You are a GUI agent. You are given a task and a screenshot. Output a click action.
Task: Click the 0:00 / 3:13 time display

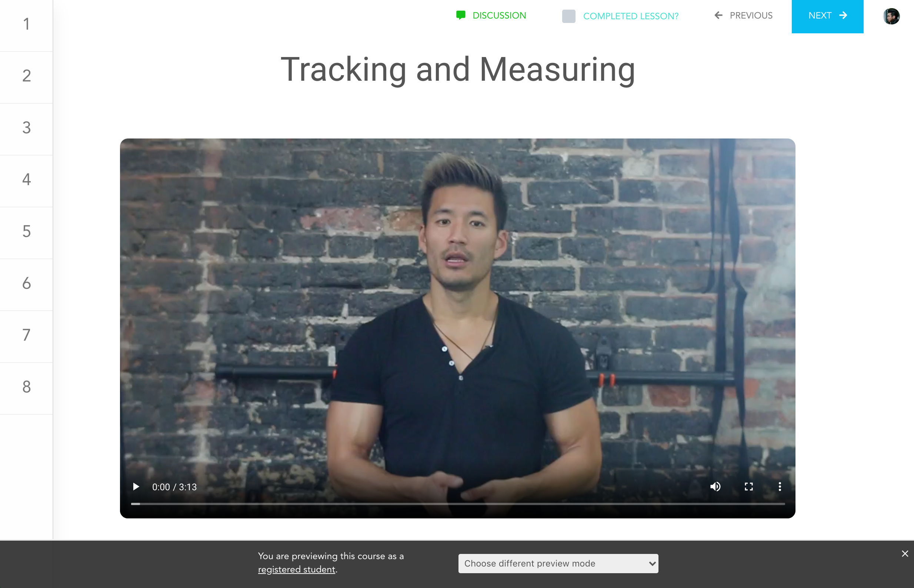tap(174, 487)
